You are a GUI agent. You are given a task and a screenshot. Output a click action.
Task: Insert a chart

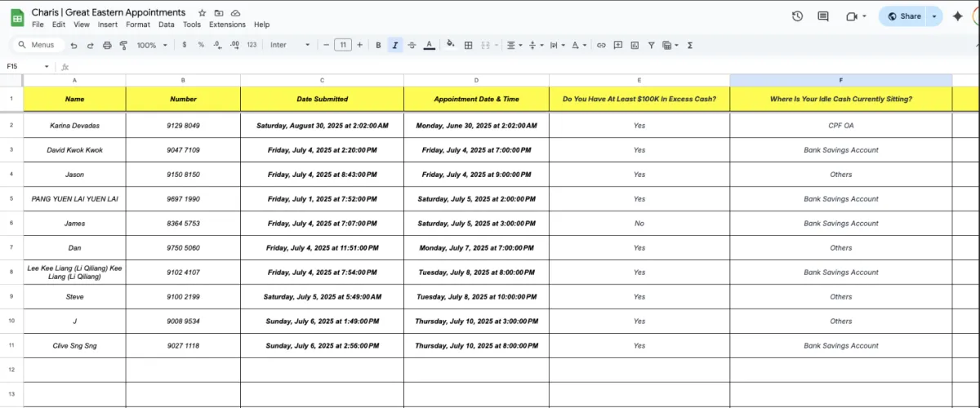pyautogui.click(x=634, y=45)
